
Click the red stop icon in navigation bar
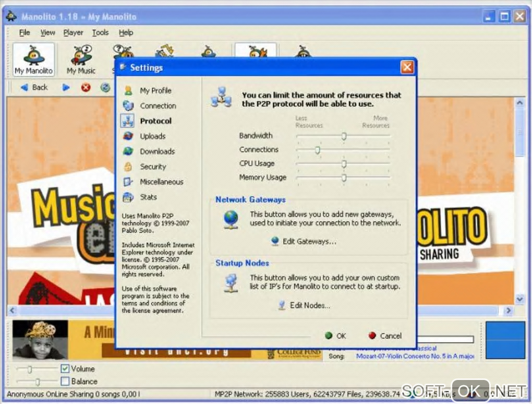point(86,88)
